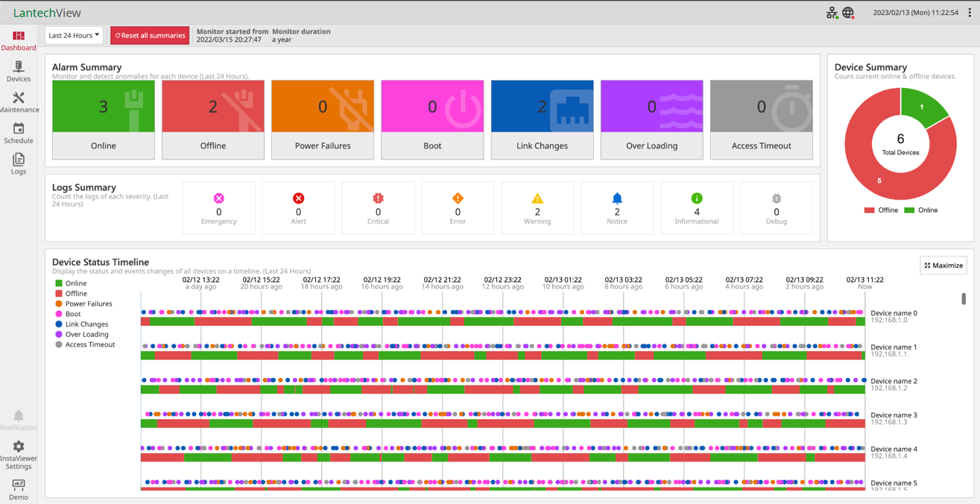Click the Demo icon in sidebar
This screenshot has height=504, width=980.
point(19,486)
